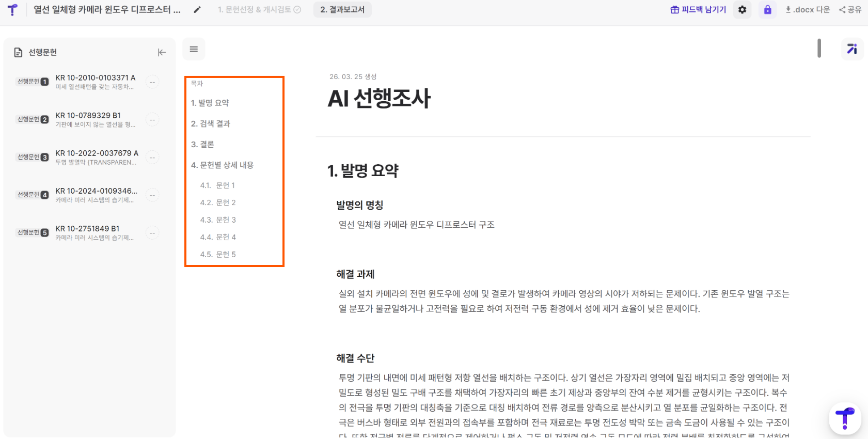Viewport: 868px width, 439px height.
Task: Click the edit pencil icon beside project title
Action: (197, 10)
